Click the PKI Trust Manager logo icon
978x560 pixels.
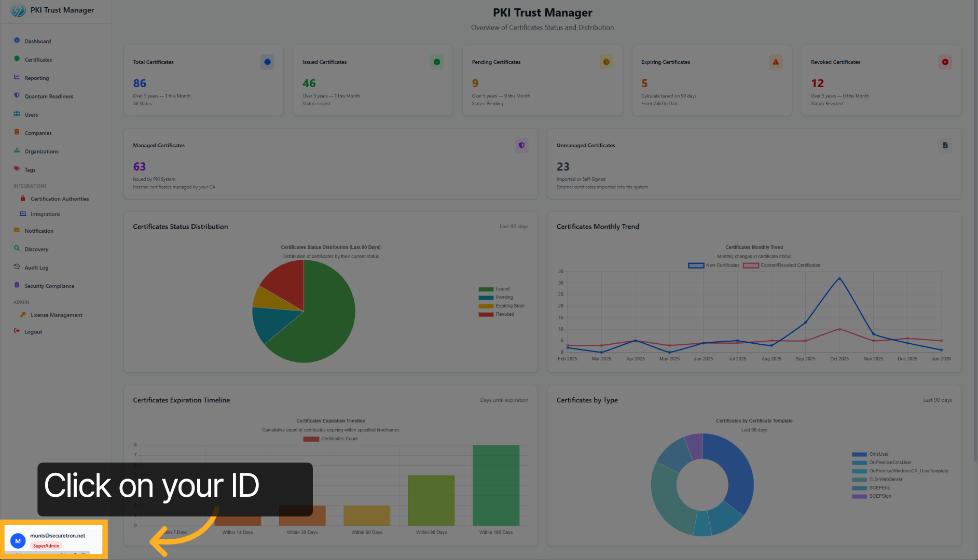click(x=18, y=10)
